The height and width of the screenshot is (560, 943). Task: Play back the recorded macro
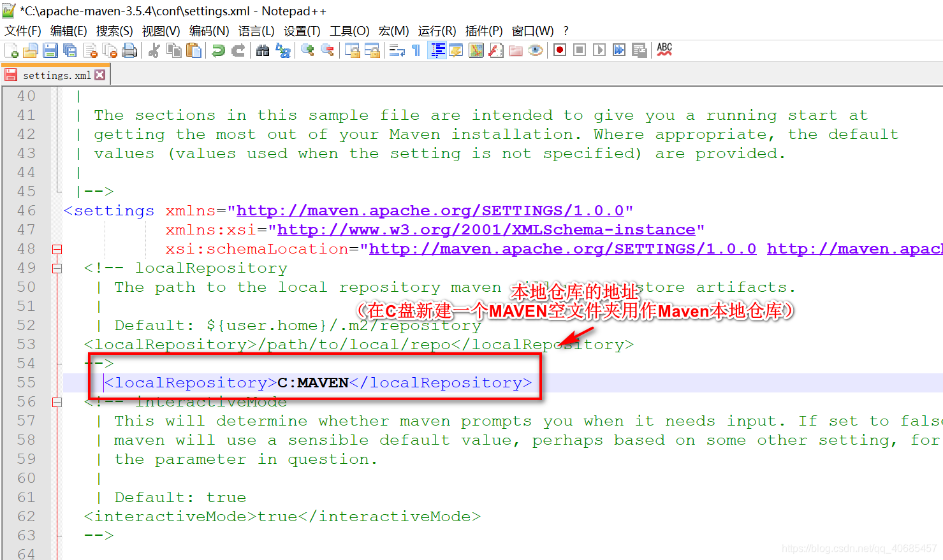point(599,50)
